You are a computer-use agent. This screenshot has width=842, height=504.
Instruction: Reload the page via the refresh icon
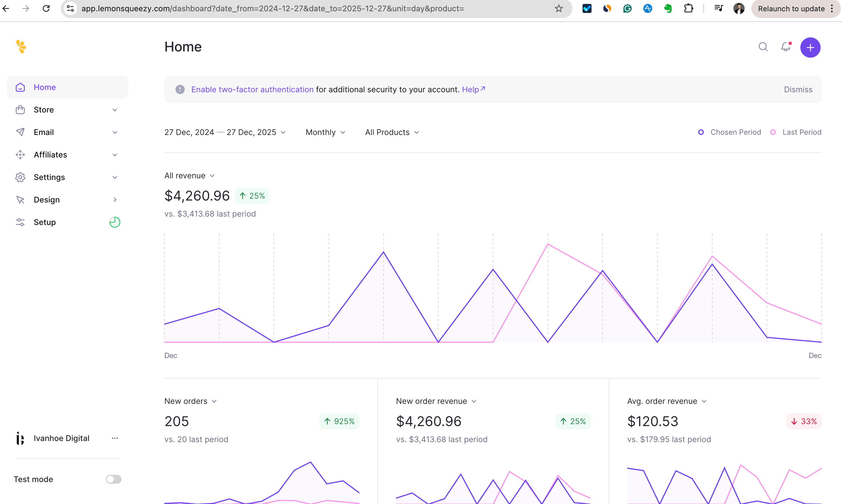click(x=46, y=8)
